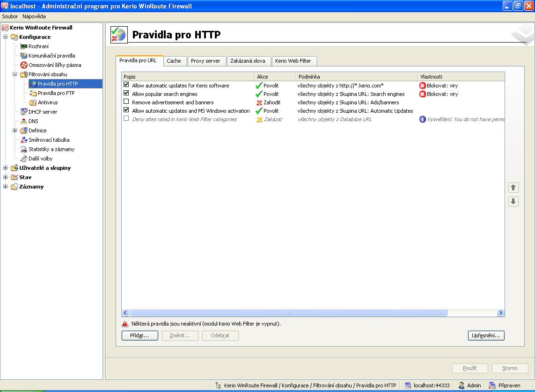Open the Zakázaná slova tab
This screenshot has height=392, width=535.
249,61
